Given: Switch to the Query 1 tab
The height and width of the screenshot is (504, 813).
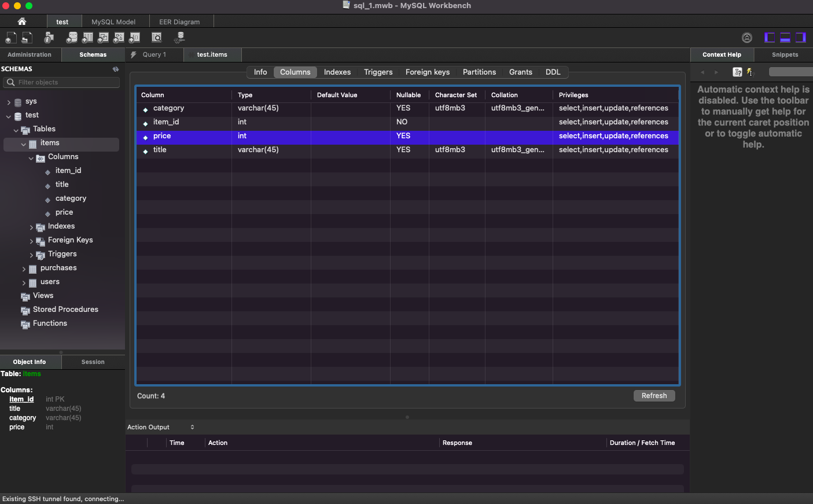Looking at the screenshot, I should pyautogui.click(x=154, y=55).
